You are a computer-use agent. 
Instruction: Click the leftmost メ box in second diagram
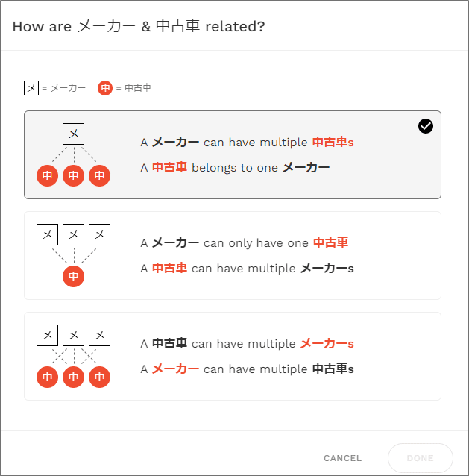click(47, 235)
